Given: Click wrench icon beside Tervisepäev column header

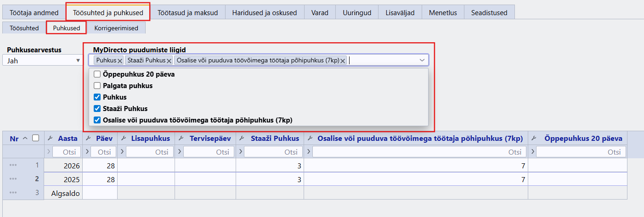Looking at the screenshot, I should point(181,138).
